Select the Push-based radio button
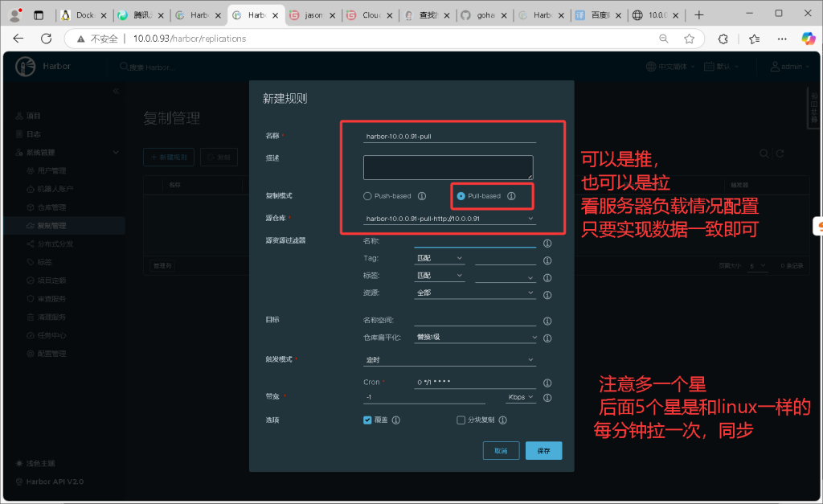The image size is (823, 504). (x=368, y=196)
